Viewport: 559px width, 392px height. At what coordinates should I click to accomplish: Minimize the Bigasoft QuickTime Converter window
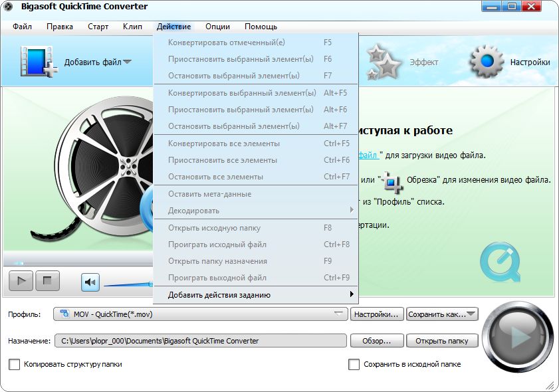click(x=491, y=6)
